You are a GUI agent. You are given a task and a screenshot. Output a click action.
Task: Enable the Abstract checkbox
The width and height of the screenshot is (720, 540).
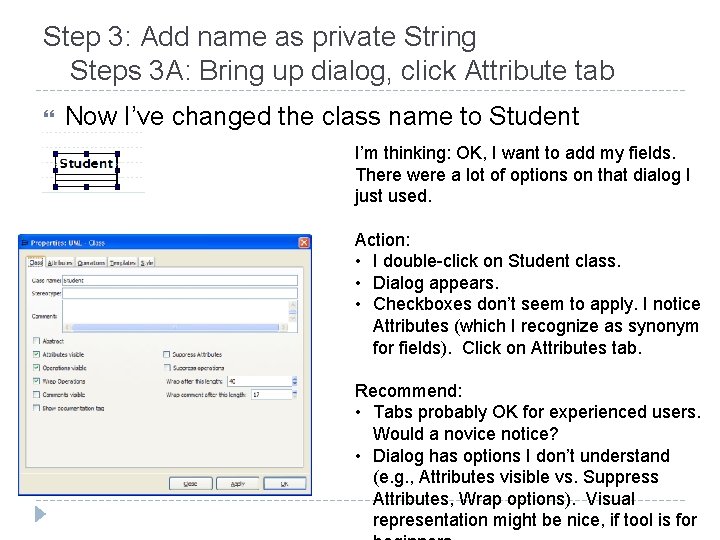tap(36, 341)
